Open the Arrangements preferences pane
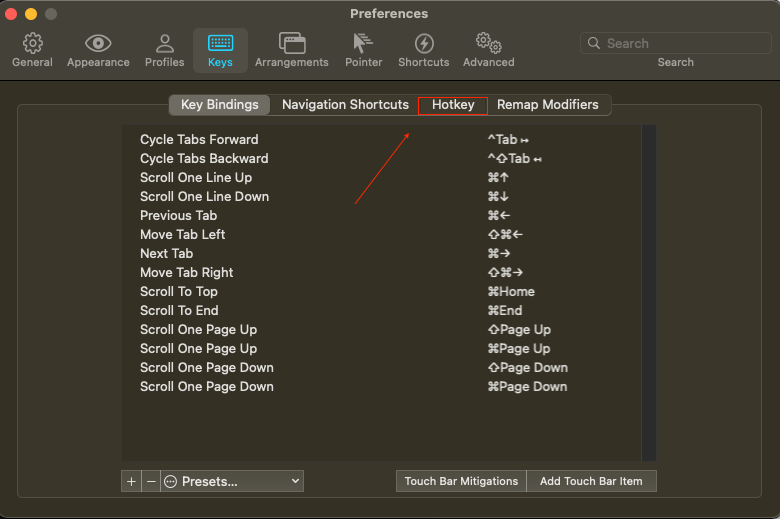This screenshot has height=519, width=780. point(292,50)
